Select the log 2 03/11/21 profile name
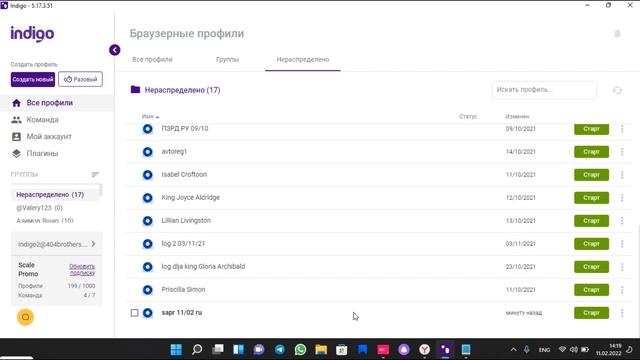Viewport: 640px width, 360px height. (183, 244)
